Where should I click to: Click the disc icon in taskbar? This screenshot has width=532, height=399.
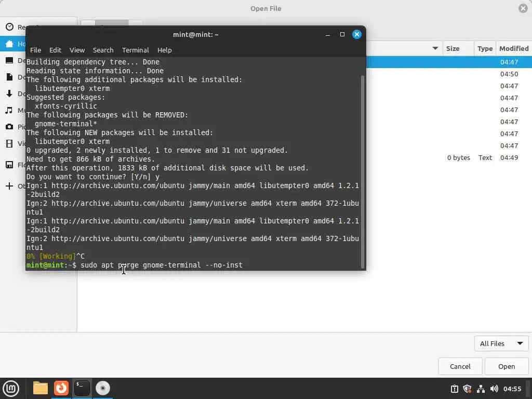(x=103, y=388)
